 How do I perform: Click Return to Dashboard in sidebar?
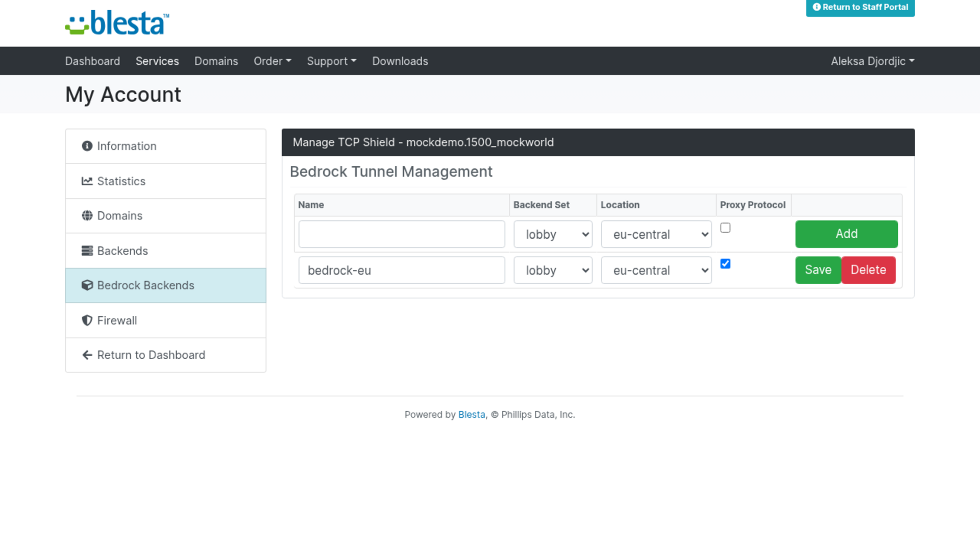166,355
